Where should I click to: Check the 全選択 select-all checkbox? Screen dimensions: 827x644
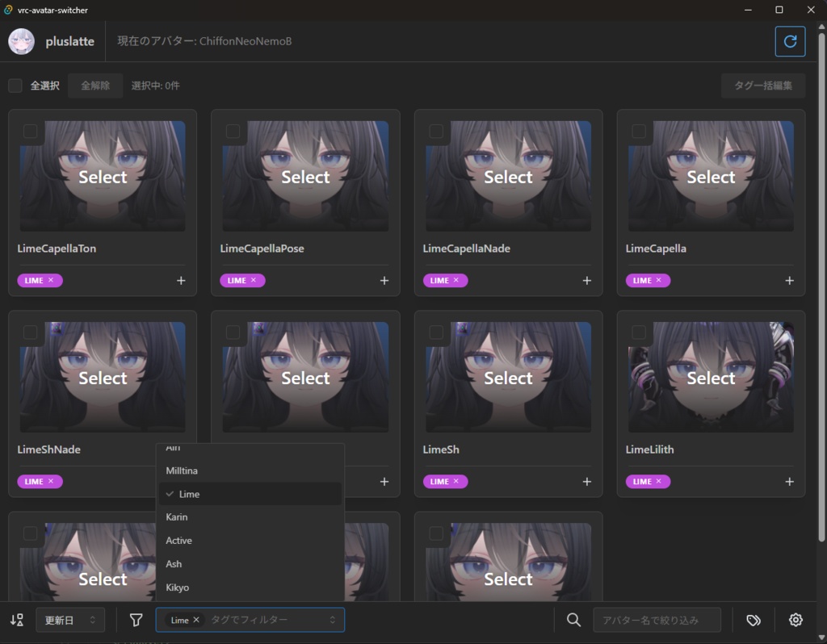[x=15, y=85]
